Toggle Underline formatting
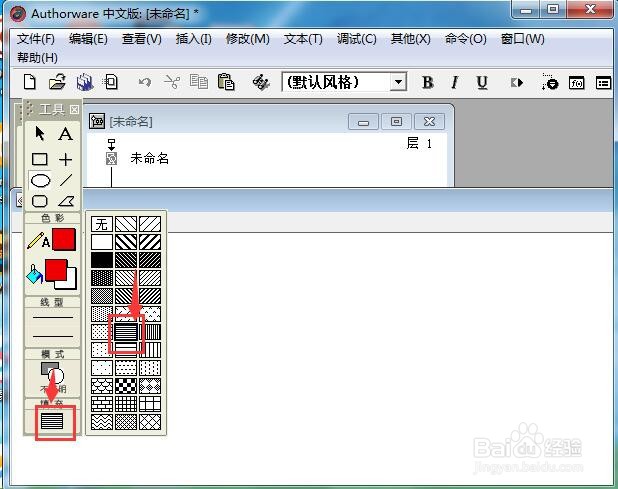This screenshot has width=618, height=489. click(x=482, y=83)
